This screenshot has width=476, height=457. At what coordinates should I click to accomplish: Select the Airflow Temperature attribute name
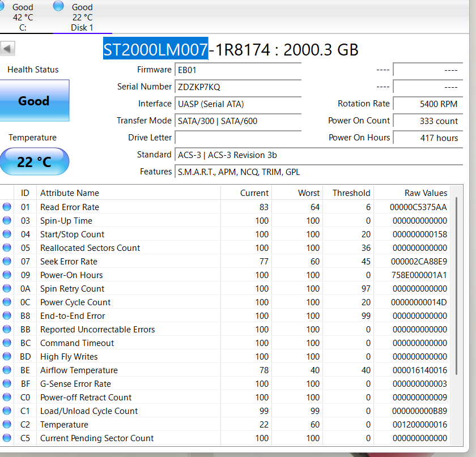pyautogui.click(x=79, y=370)
